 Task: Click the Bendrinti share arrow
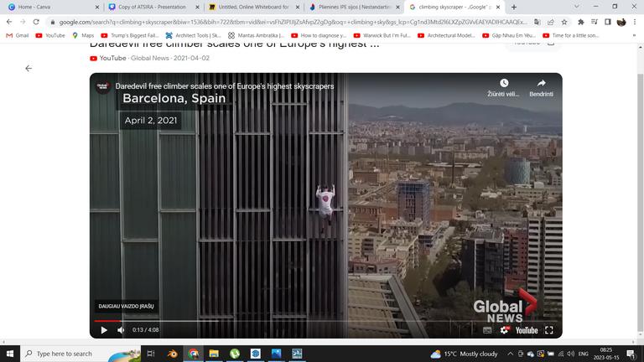(x=542, y=83)
